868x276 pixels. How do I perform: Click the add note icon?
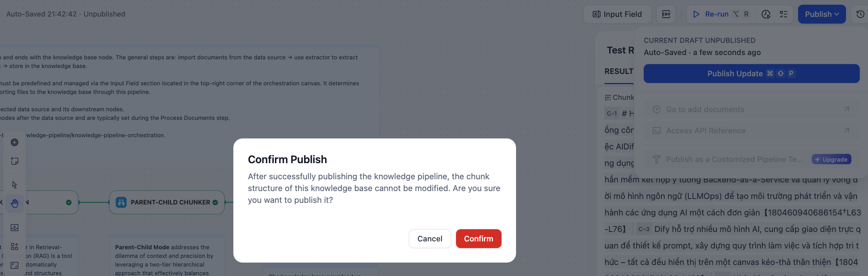click(x=15, y=161)
